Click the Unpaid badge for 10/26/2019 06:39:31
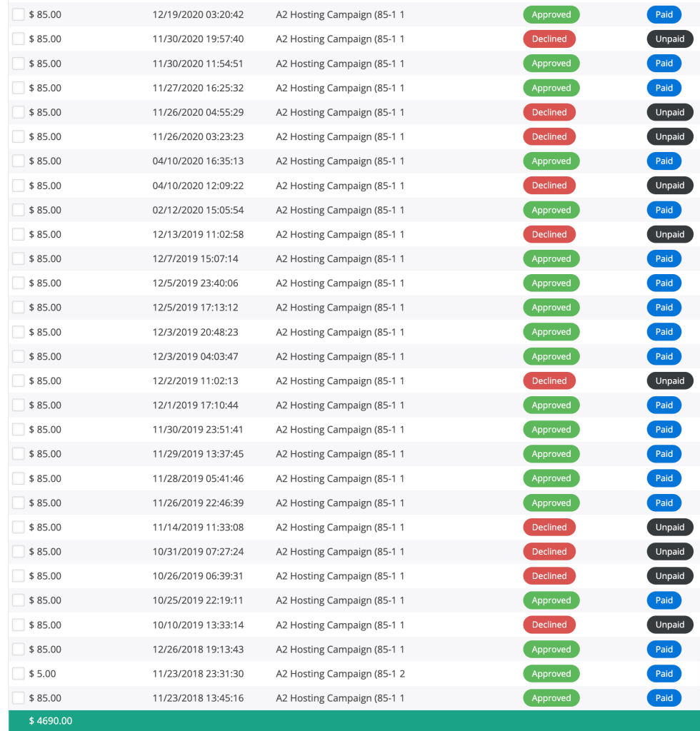The image size is (700, 731). [x=669, y=576]
